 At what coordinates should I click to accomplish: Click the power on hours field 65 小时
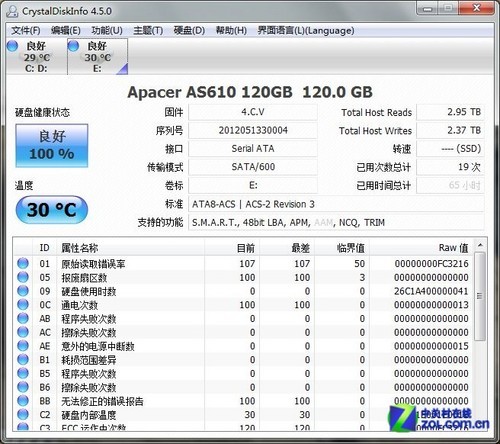(x=450, y=185)
